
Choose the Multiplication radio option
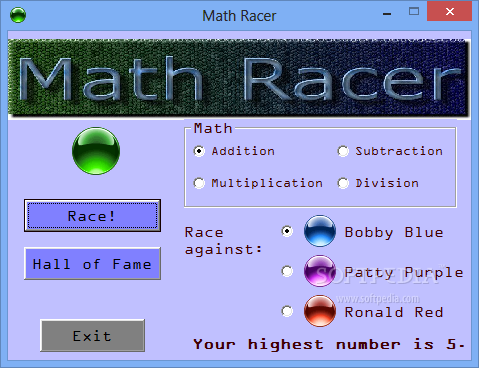coord(199,183)
